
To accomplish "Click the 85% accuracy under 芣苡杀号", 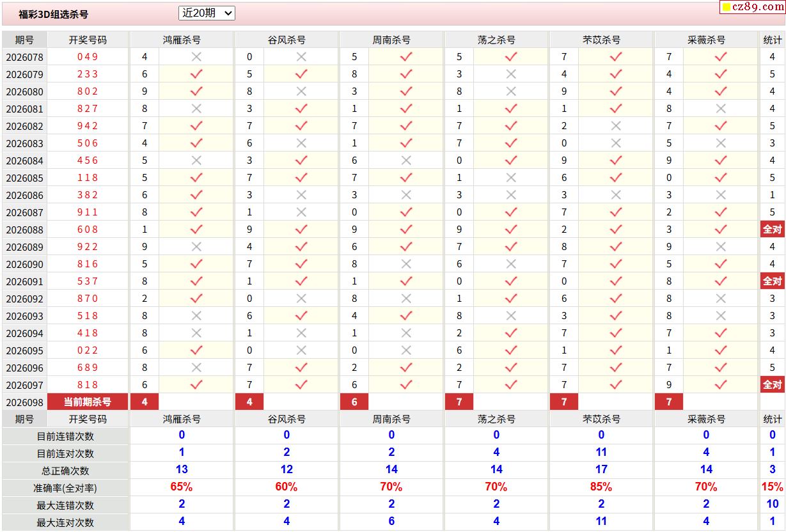I will [601, 487].
